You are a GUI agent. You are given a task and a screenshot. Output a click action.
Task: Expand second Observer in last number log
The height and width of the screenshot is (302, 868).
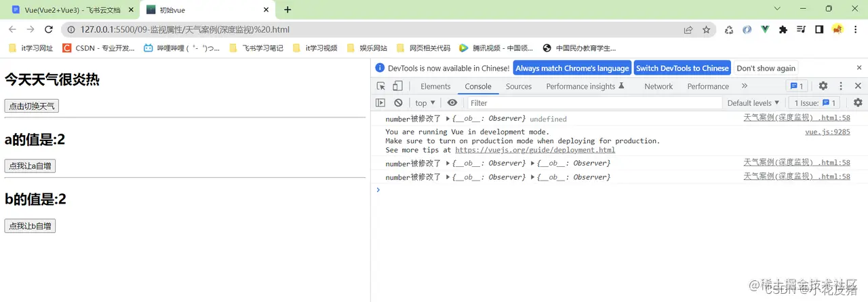pos(534,177)
